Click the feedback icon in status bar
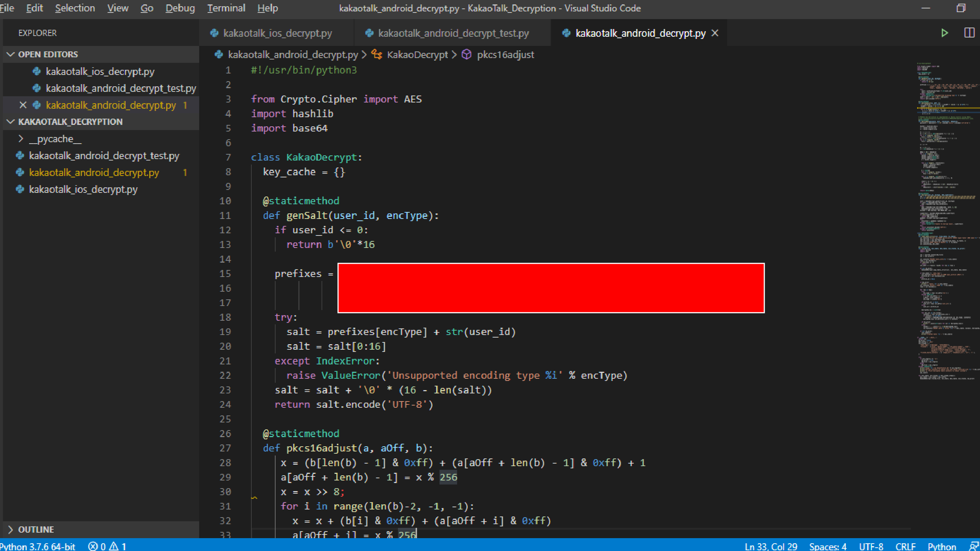 [x=974, y=547]
